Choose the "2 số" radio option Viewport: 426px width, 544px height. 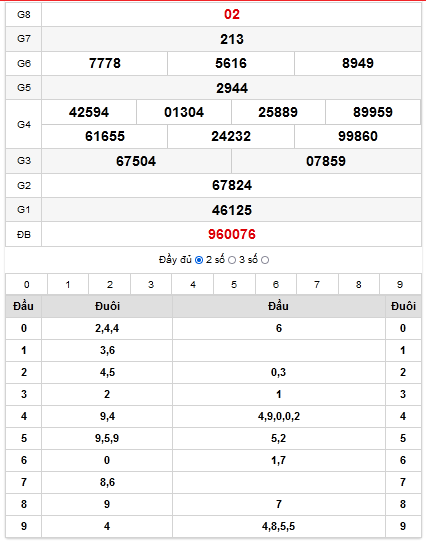(x=232, y=260)
